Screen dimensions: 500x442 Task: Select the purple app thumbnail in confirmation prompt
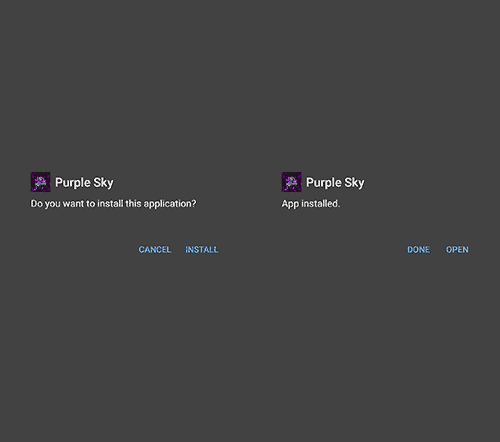pos(41,182)
